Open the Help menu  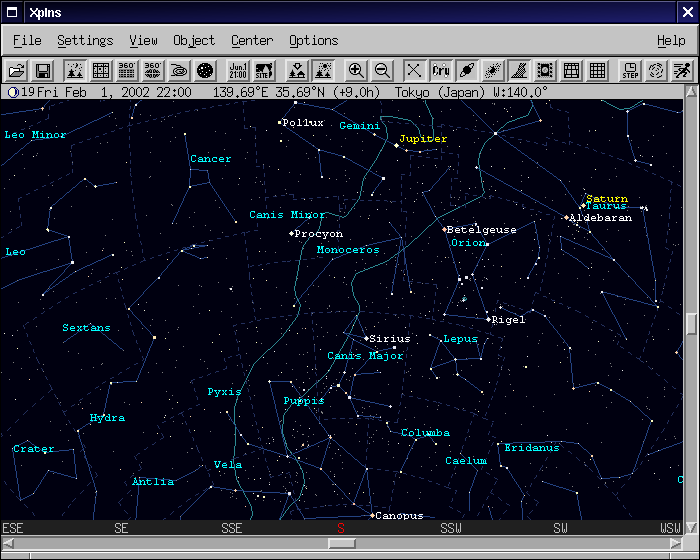click(x=671, y=41)
